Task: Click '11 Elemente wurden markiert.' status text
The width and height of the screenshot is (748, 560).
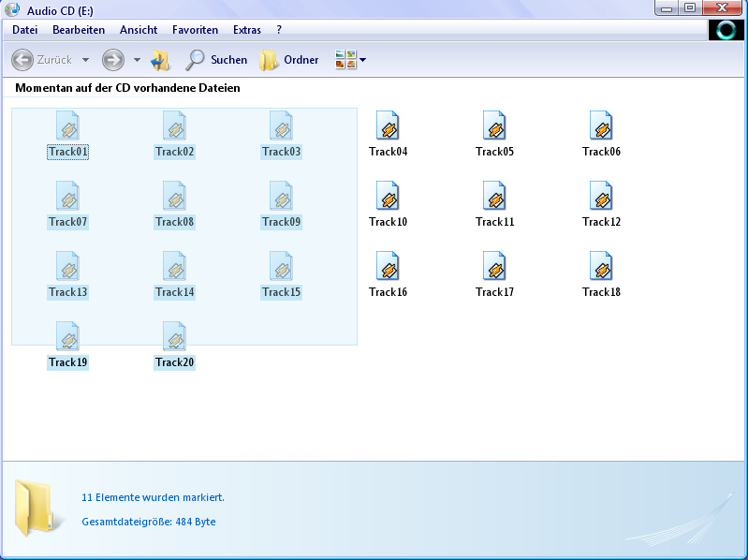Action: click(x=153, y=497)
